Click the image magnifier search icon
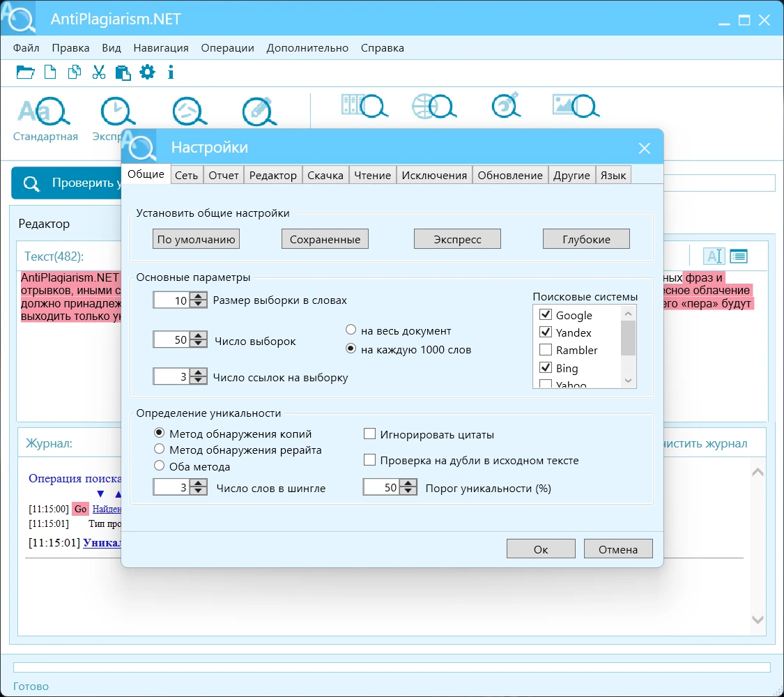Viewport: 784px width, 697px height. point(576,106)
